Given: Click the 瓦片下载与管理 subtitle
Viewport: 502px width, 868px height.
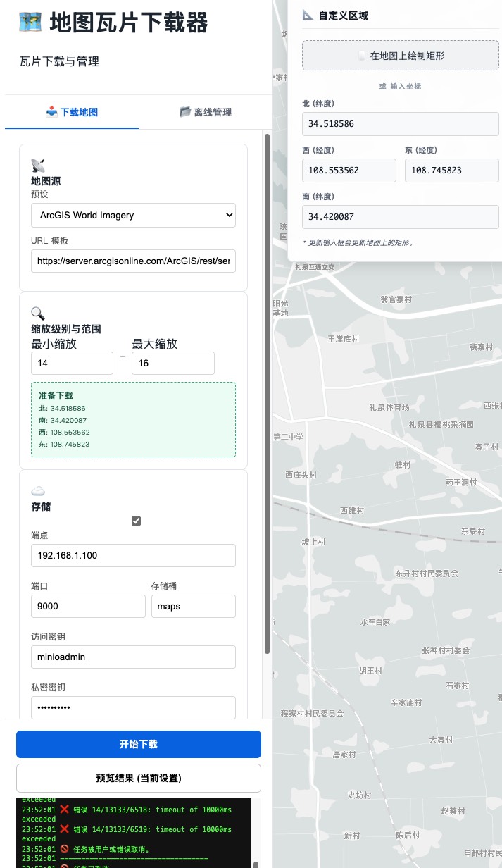Looking at the screenshot, I should [x=59, y=61].
